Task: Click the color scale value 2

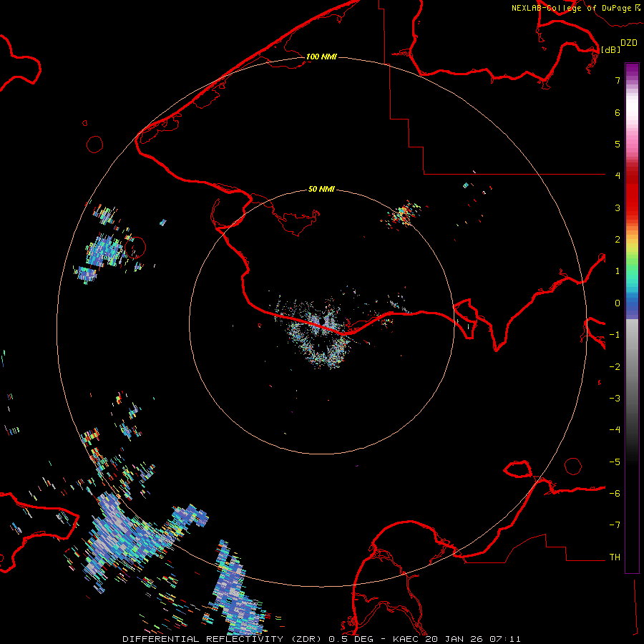Action: tap(618, 240)
